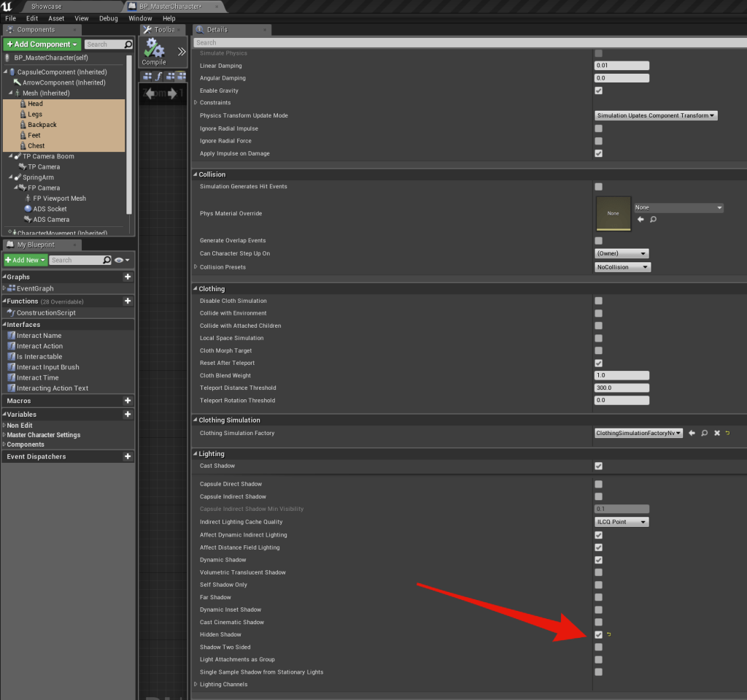The width and height of the screenshot is (747, 700).
Task: Add a new function with the plus icon
Action: coord(128,301)
